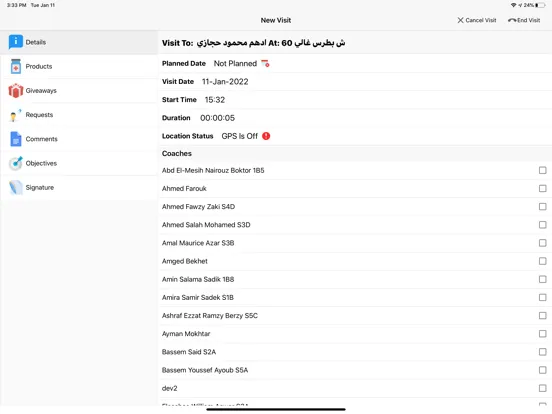Click the Visit To heading line
552x414 pixels.
[x=253, y=43]
